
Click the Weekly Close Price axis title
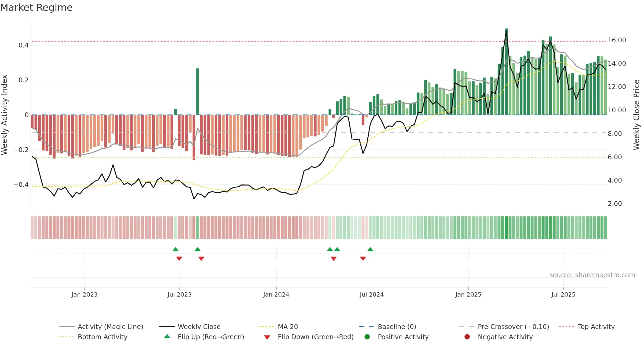636,115
